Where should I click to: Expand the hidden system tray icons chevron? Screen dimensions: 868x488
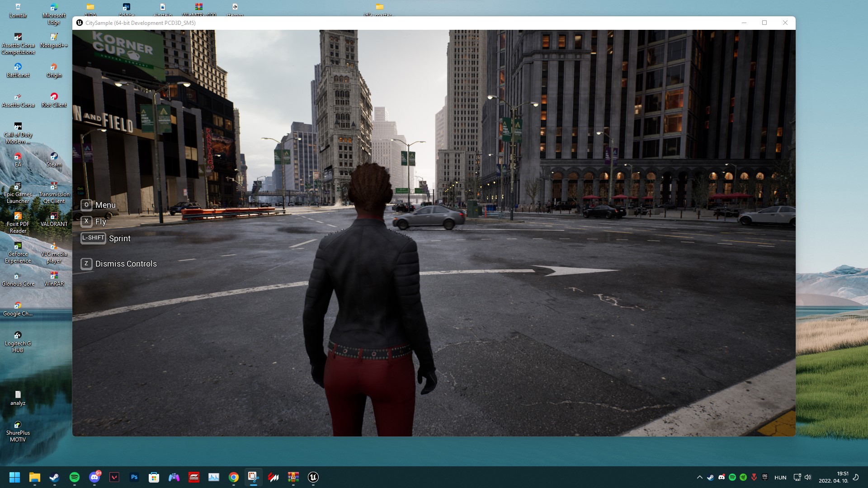[699, 477]
